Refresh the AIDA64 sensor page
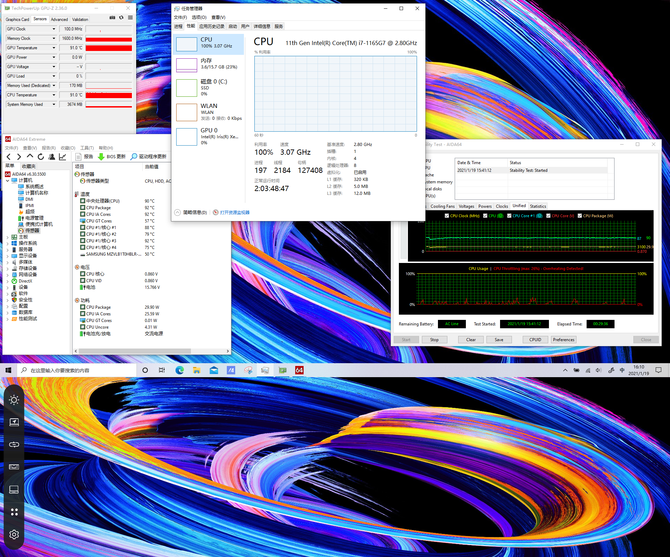 pos(41,157)
